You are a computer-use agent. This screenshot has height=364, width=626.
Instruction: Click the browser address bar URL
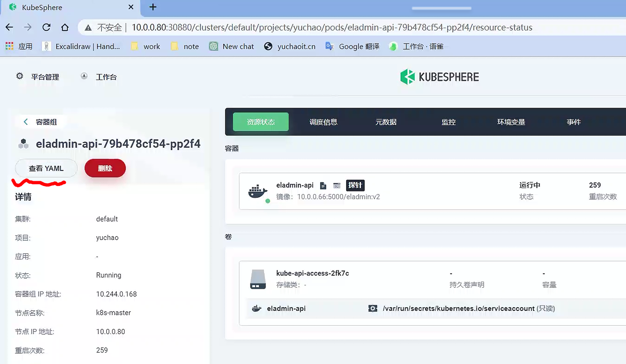click(x=332, y=27)
